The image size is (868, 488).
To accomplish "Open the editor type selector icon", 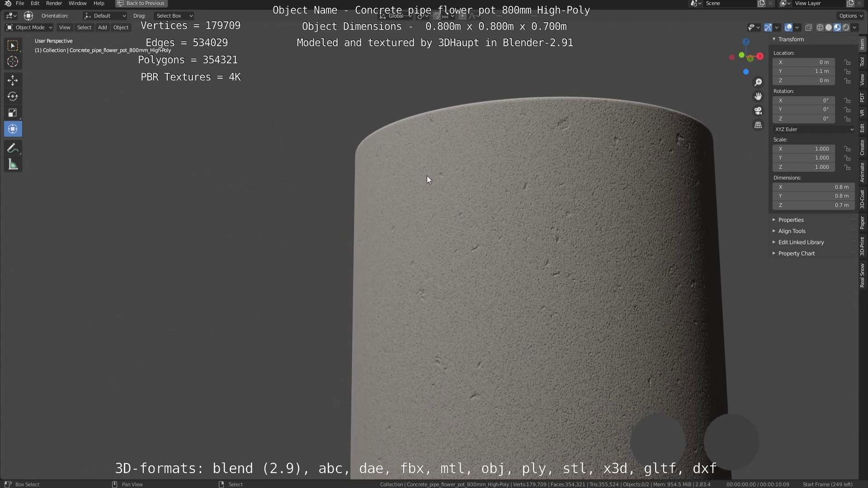I will (x=11, y=16).
